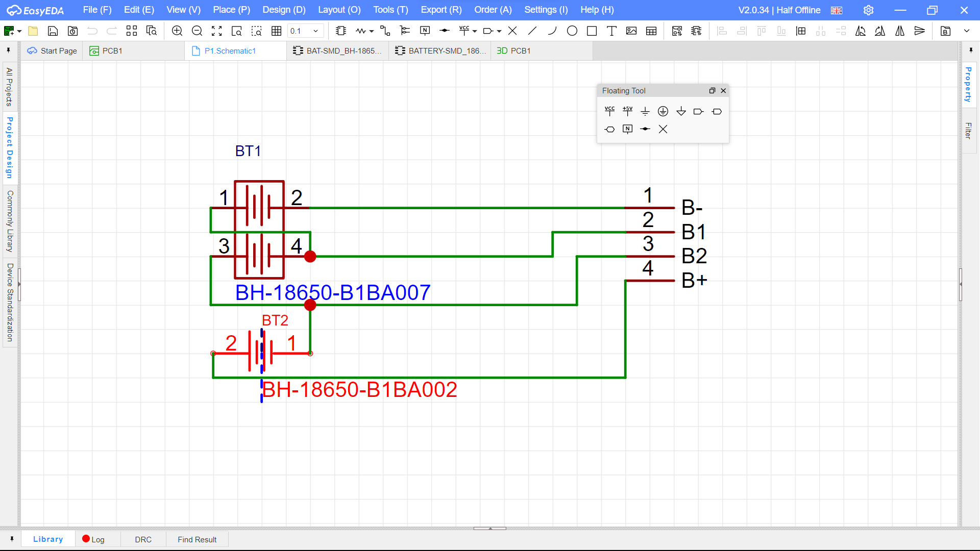Screen dimensions: 980x551
Task: Click the ground symbol in Floating Tool
Action: tap(645, 111)
